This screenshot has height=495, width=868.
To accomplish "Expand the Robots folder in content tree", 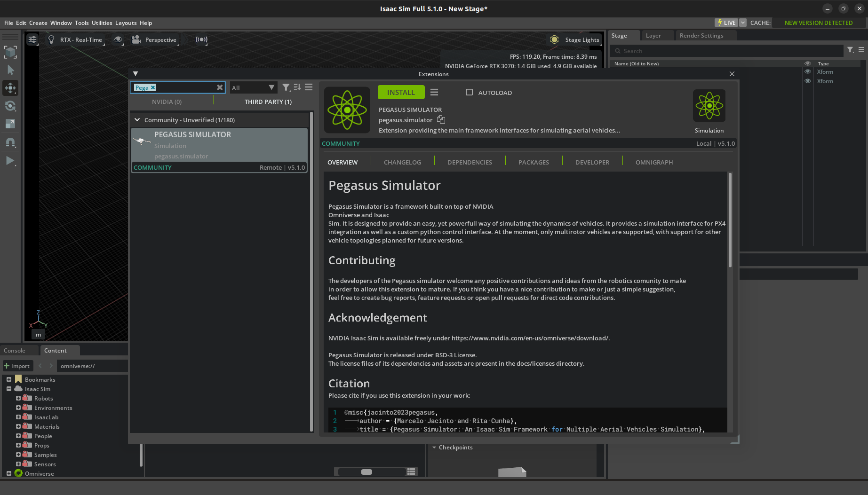I will (x=18, y=398).
